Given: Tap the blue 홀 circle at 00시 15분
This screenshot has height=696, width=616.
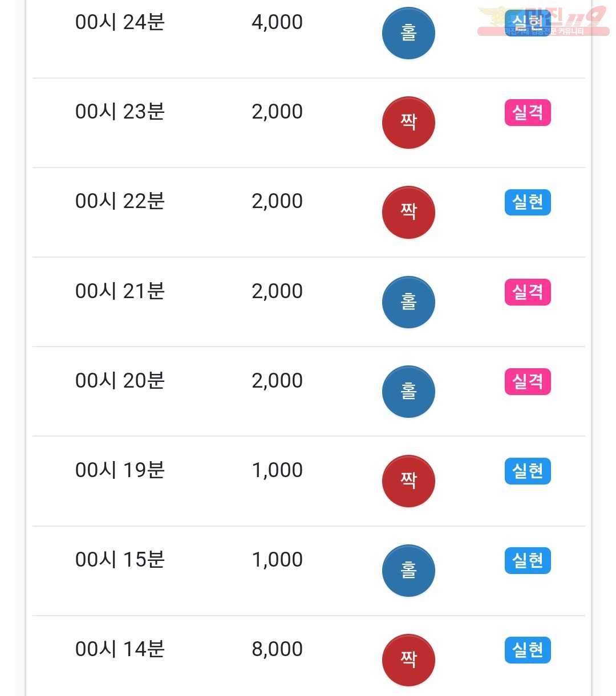Looking at the screenshot, I should 408,571.
